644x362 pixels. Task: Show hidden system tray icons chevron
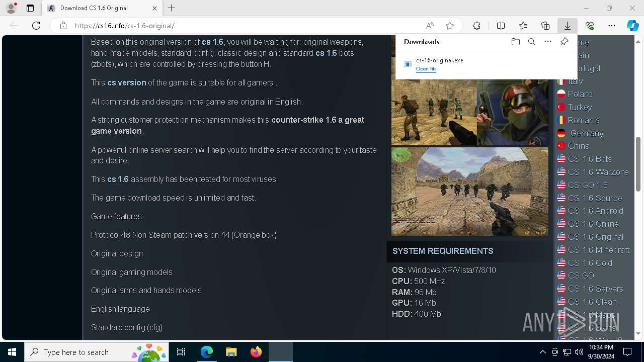pyautogui.click(x=542, y=352)
